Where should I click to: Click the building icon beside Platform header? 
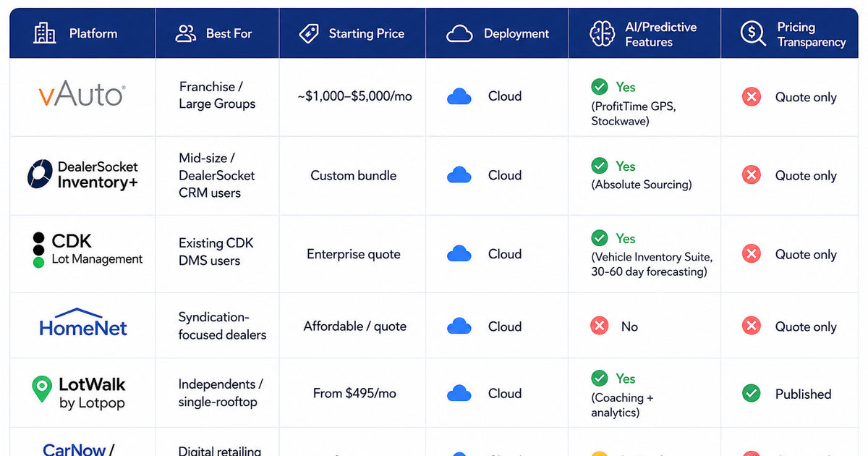click(44, 33)
